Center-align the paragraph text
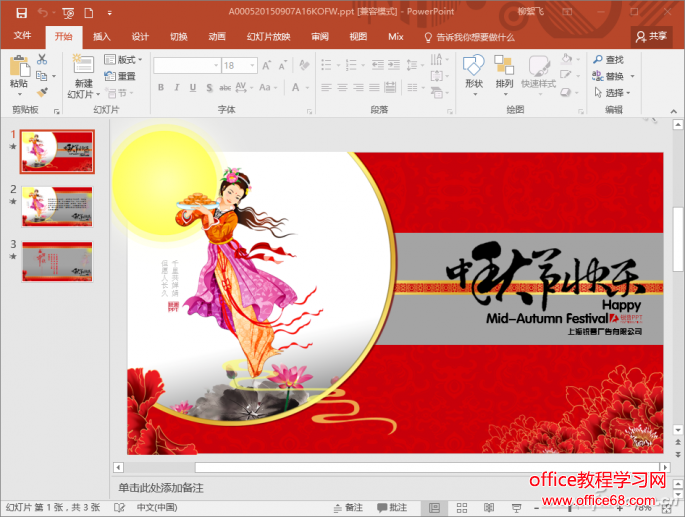Screen dimensions: 685x517 [x=342, y=87]
